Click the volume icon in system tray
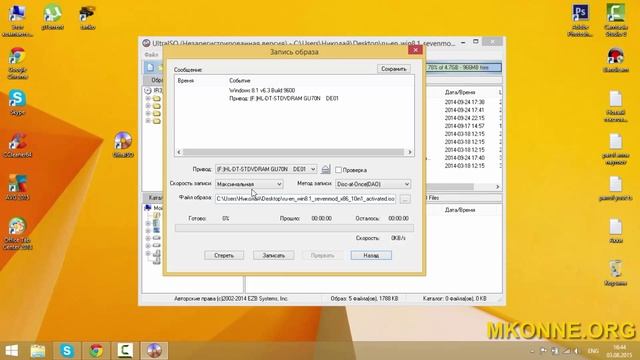This screenshot has height=360, width=640. (577, 351)
